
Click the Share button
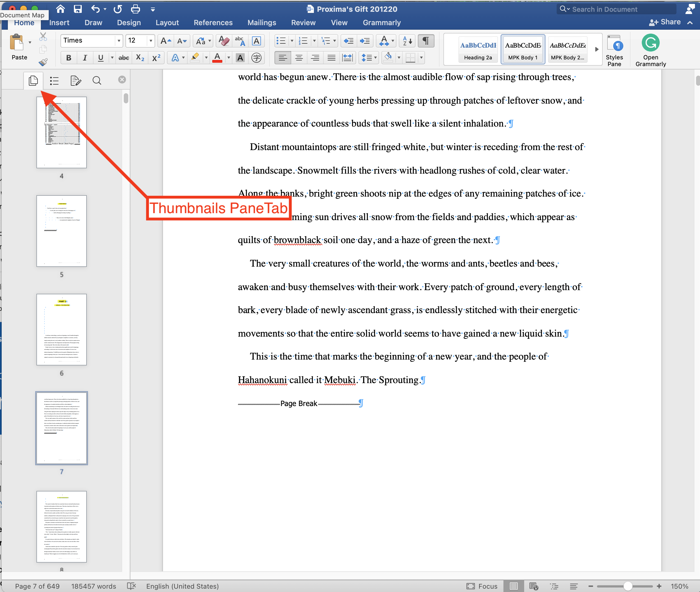tap(665, 22)
